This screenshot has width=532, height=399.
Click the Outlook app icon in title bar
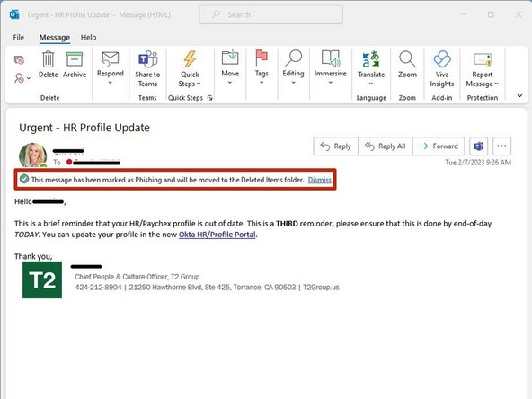(x=14, y=14)
